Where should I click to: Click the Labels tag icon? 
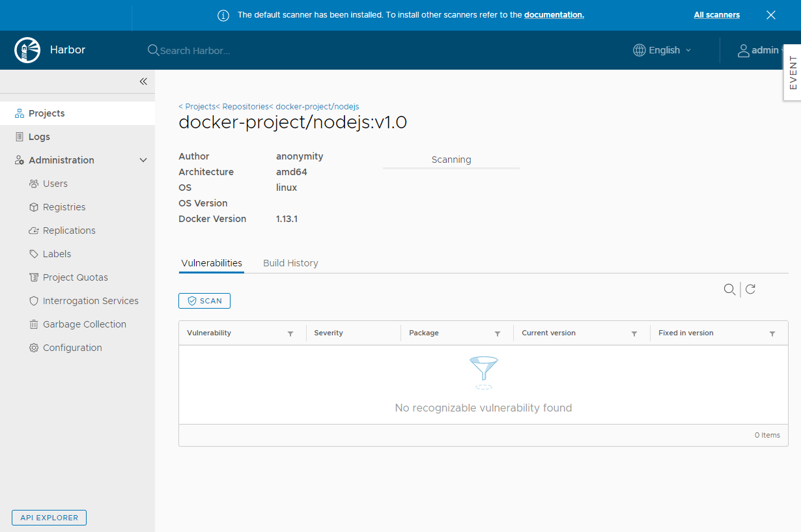tap(34, 254)
